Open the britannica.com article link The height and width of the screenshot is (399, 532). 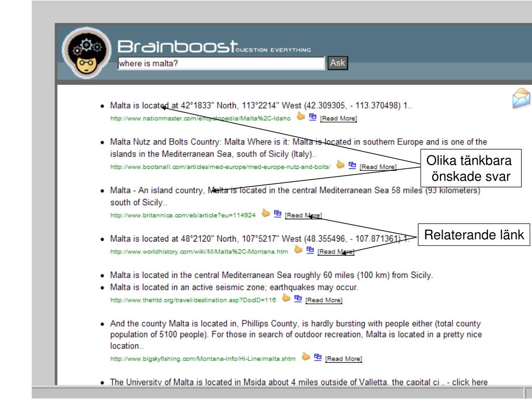tap(183, 215)
